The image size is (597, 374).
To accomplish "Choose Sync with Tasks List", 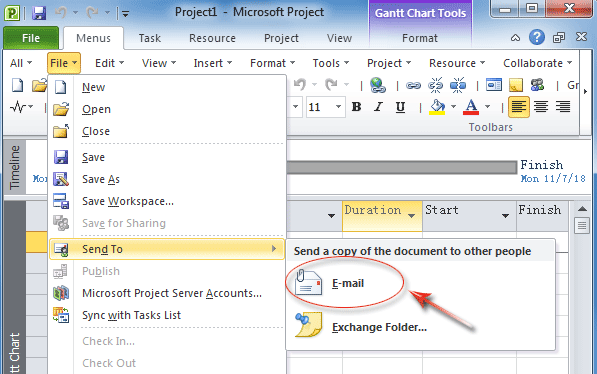I will coord(168,315).
